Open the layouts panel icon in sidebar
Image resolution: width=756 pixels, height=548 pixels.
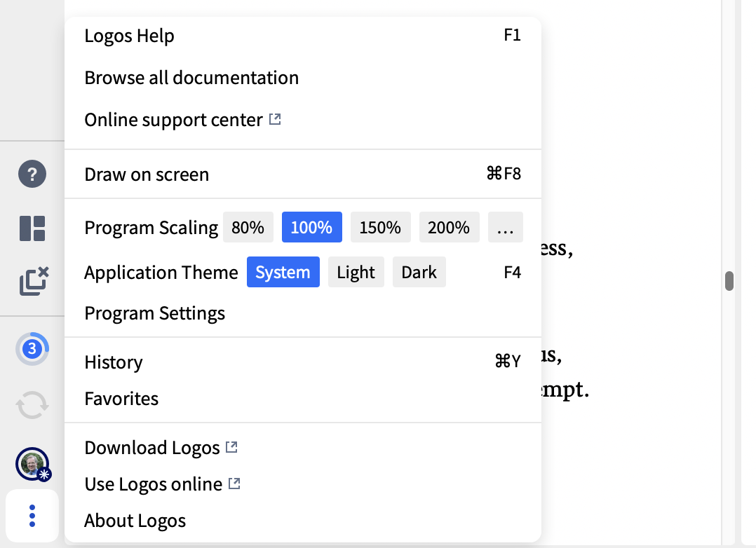pos(32,228)
